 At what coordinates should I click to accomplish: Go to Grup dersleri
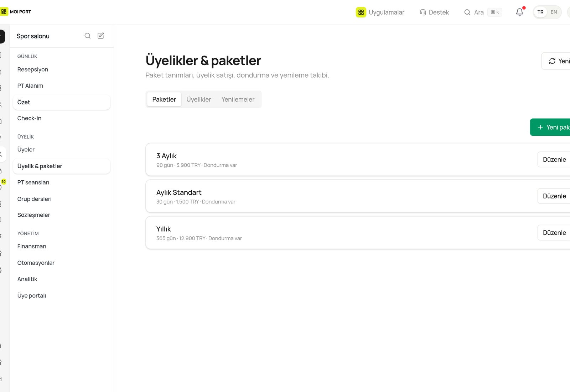[61, 199]
